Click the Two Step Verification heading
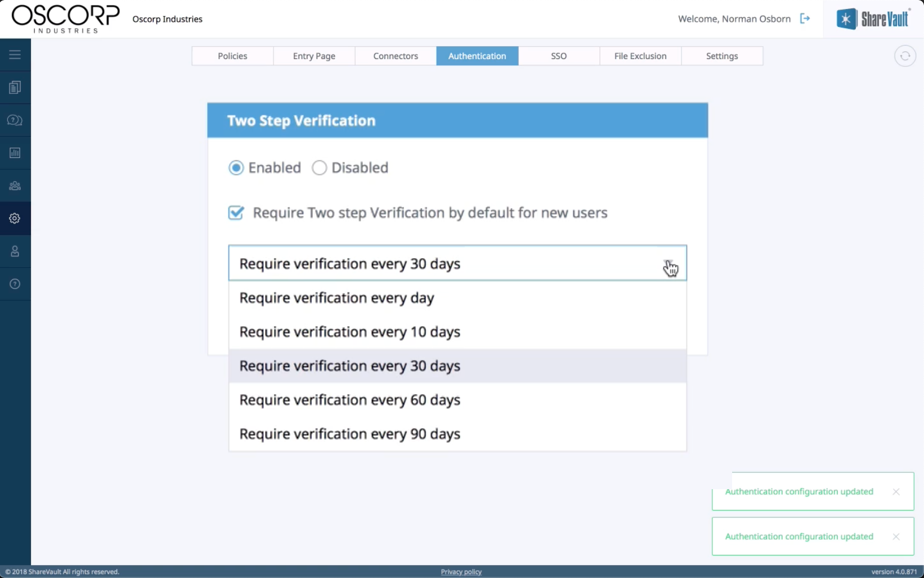Screen dimensions: 924x578 301,120
